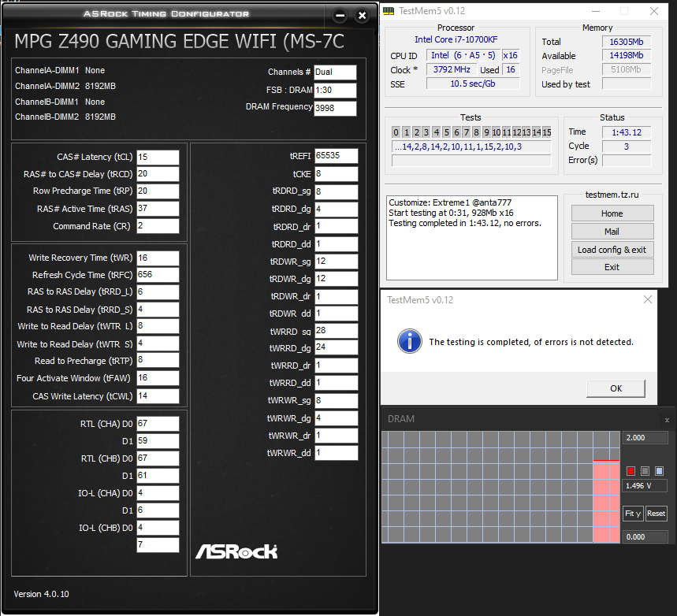
Task: Click test number 0 box in Tests
Action: [396, 132]
